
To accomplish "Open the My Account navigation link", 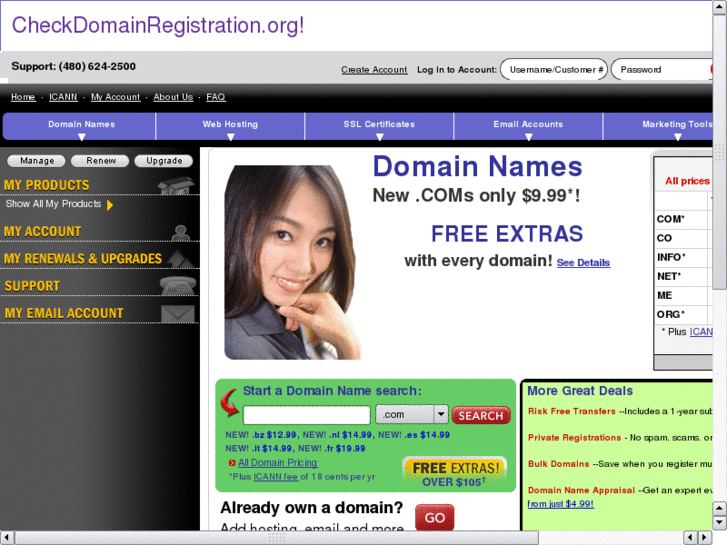I will tap(115, 97).
